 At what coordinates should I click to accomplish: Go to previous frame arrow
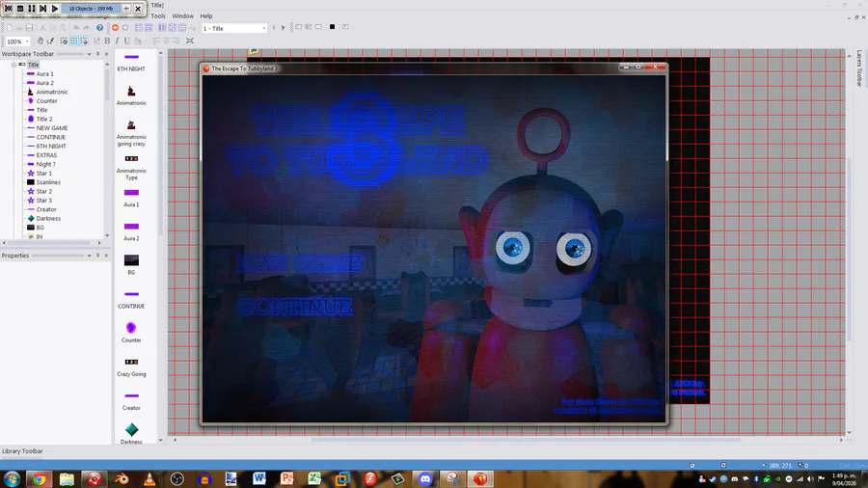pyautogui.click(x=274, y=28)
